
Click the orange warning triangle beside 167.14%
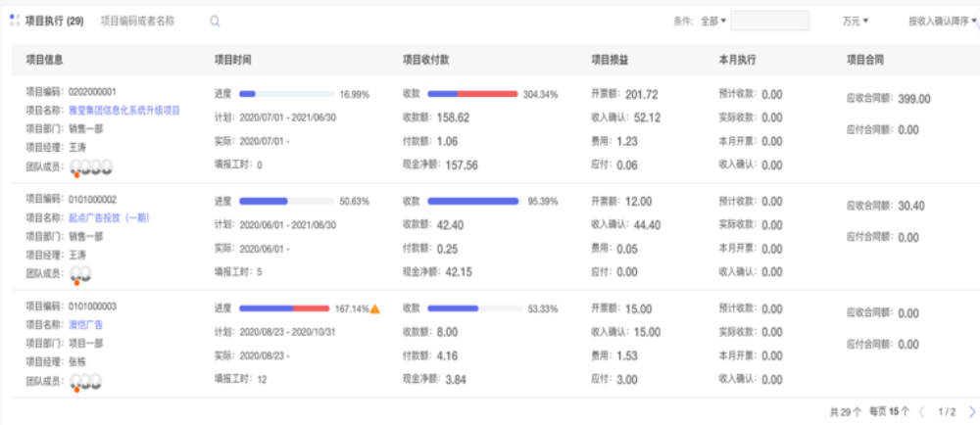pos(374,308)
